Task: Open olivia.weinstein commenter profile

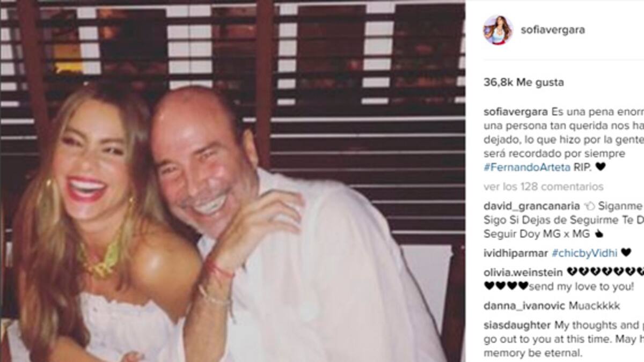Action: pos(524,272)
